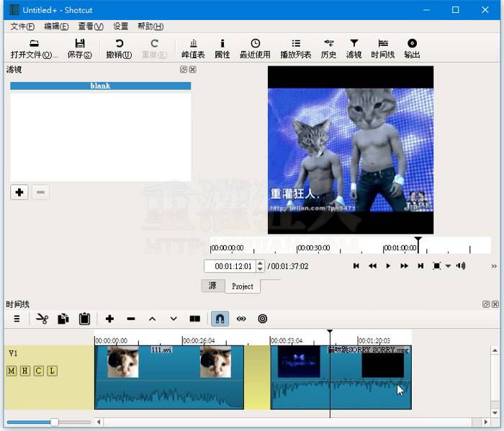Open the 查看 menu
This screenshot has height=431, width=504.
(x=91, y=27)
